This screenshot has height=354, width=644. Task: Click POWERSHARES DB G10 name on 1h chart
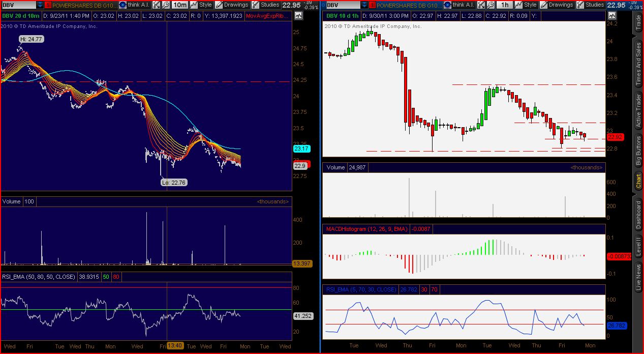pyautogui.click(x=409, y=5)
